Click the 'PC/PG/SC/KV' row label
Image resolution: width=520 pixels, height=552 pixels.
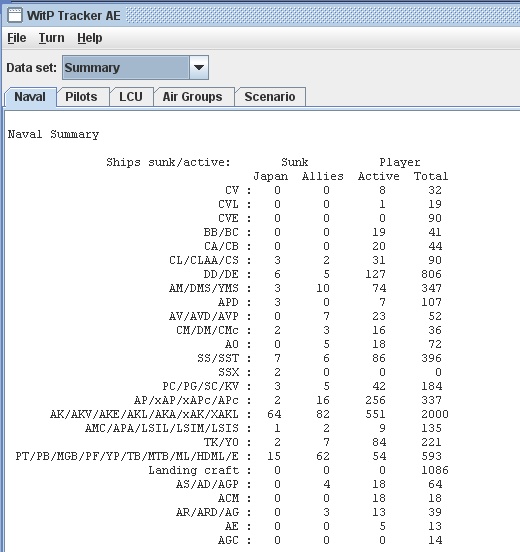point(201,386)
